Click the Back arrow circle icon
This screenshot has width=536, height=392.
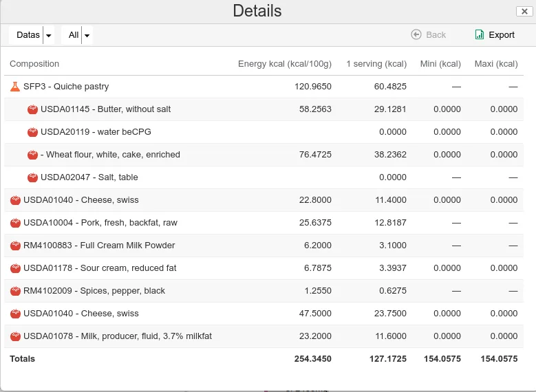(x=416, y=34)
